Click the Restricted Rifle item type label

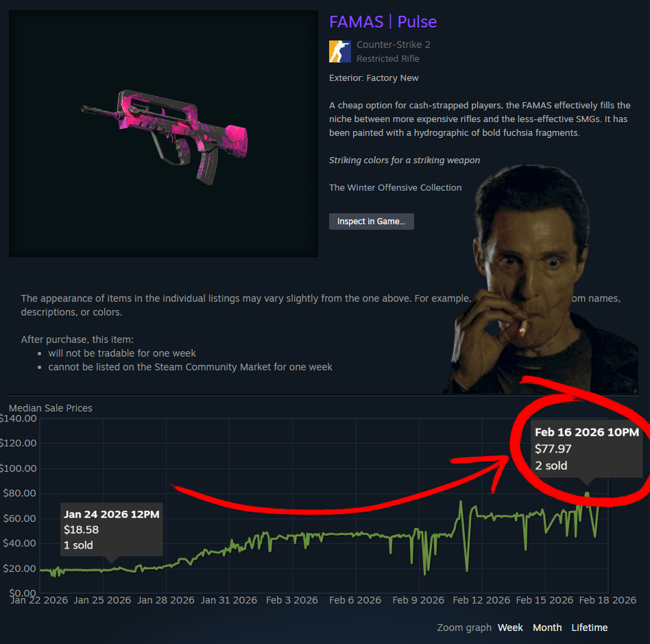(388, 59)
